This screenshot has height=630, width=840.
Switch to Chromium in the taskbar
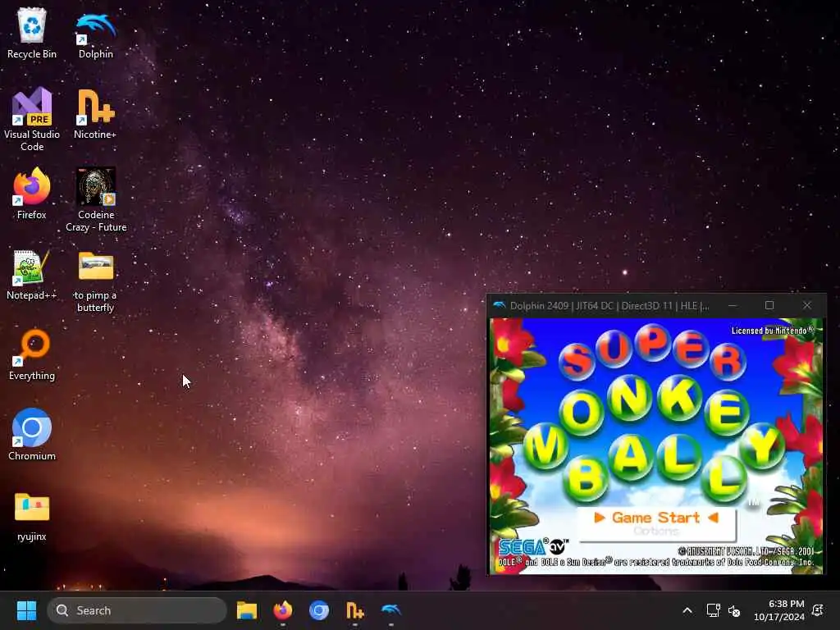point(319,610)
